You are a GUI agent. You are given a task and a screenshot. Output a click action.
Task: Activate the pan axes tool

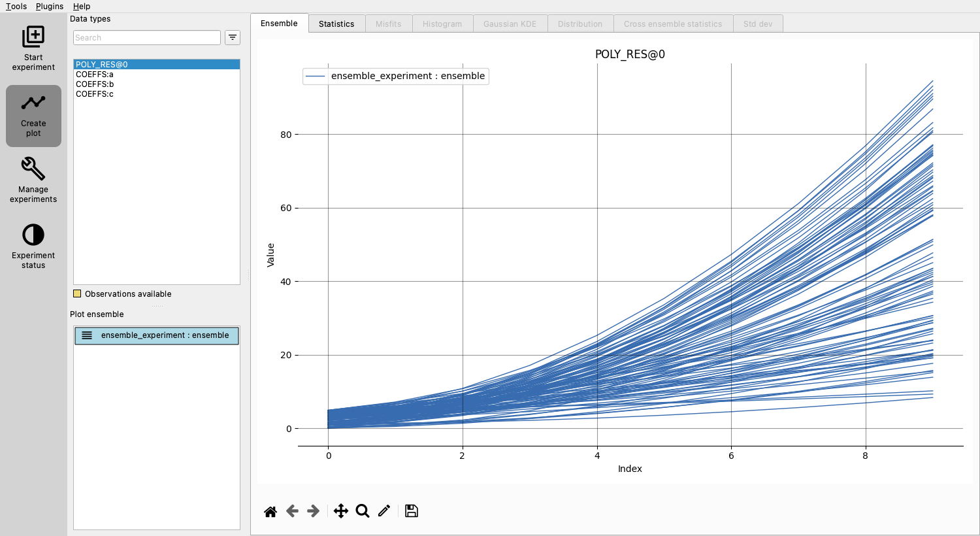341,511
